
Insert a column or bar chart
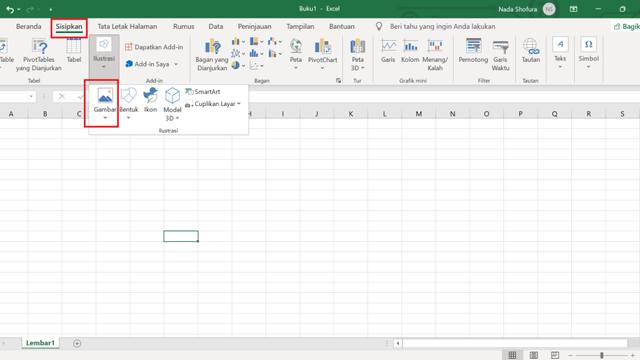click(x=238, y=42)
